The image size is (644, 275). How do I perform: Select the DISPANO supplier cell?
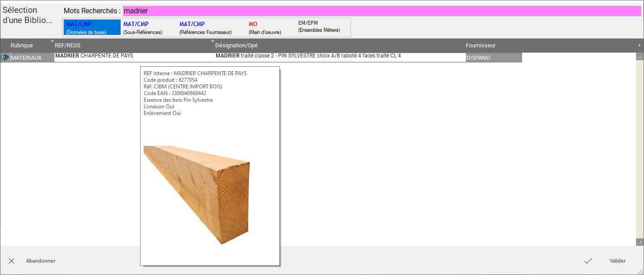493,57
